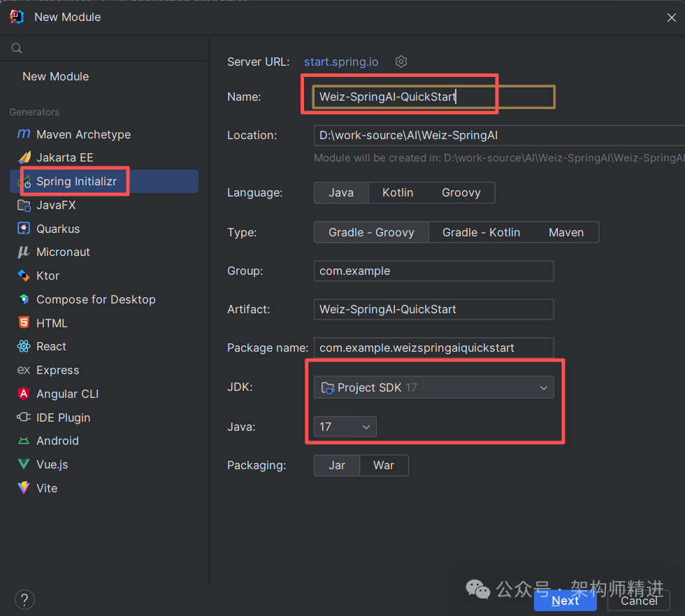
Task: Select Vue.js generator
Action: tap(104, 464)
